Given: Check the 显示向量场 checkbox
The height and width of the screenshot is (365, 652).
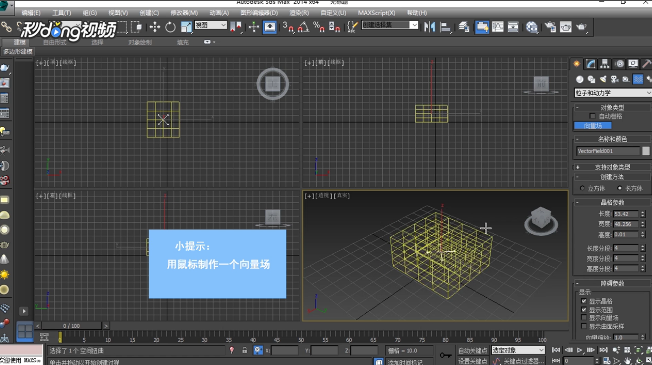Looking at the screenshot, I should 584,318.
